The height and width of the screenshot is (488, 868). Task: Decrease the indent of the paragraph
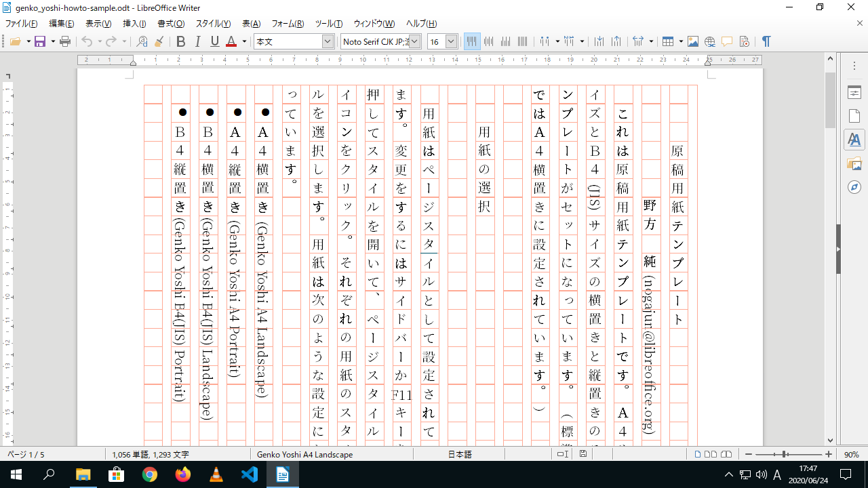616,41
